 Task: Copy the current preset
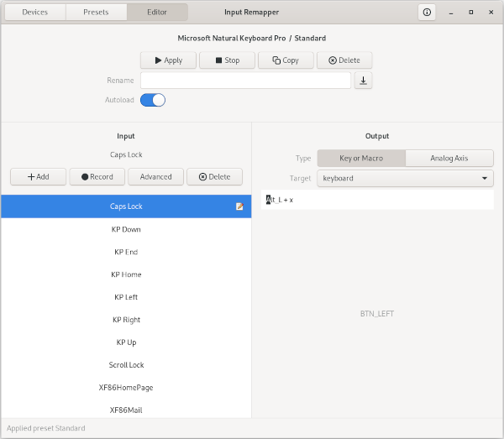285,60
